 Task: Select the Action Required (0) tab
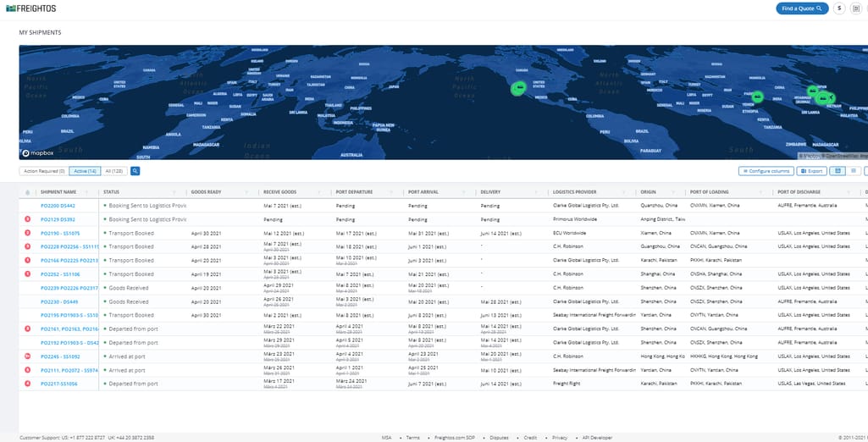(x=44, y=171)
